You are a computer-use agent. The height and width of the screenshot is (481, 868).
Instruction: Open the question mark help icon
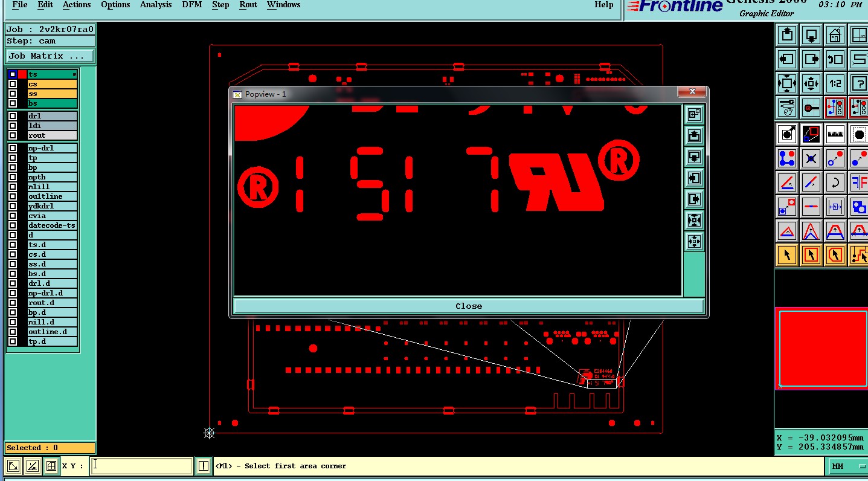pyautogui.click(x=858, y=83)
